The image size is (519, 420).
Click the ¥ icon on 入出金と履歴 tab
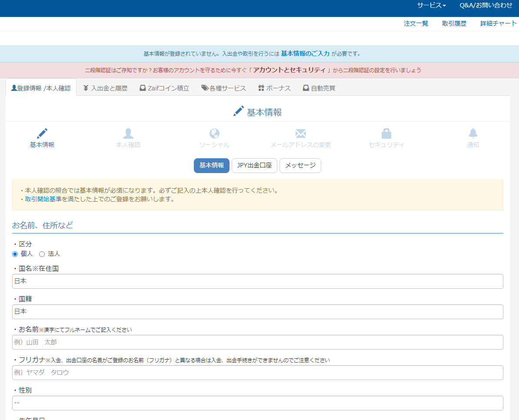coord(85,87)
